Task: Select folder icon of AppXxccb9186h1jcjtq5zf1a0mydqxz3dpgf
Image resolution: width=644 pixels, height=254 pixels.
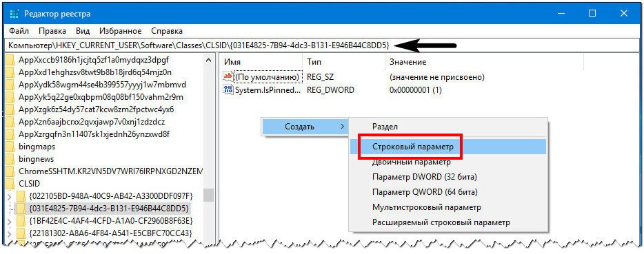Action: (10, 60)
